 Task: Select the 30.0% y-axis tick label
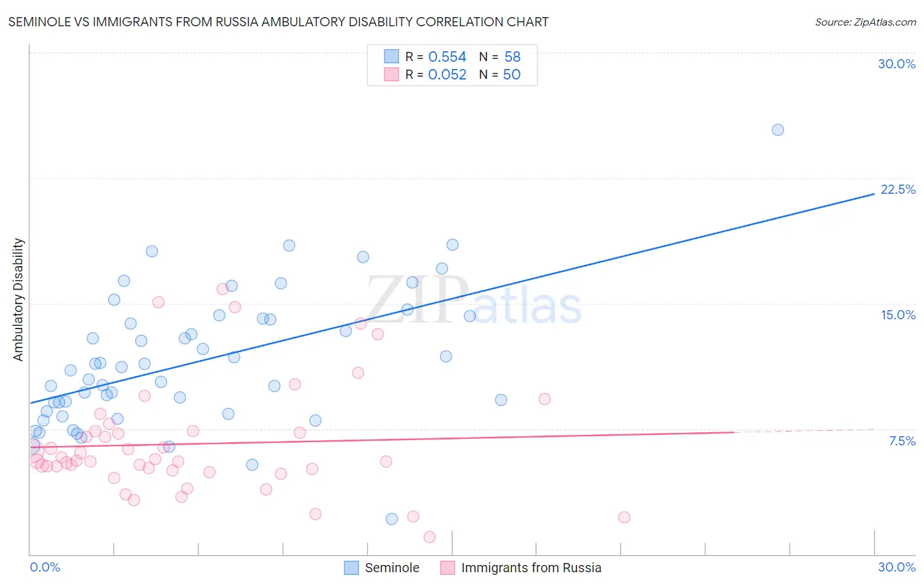pos(896,64)
